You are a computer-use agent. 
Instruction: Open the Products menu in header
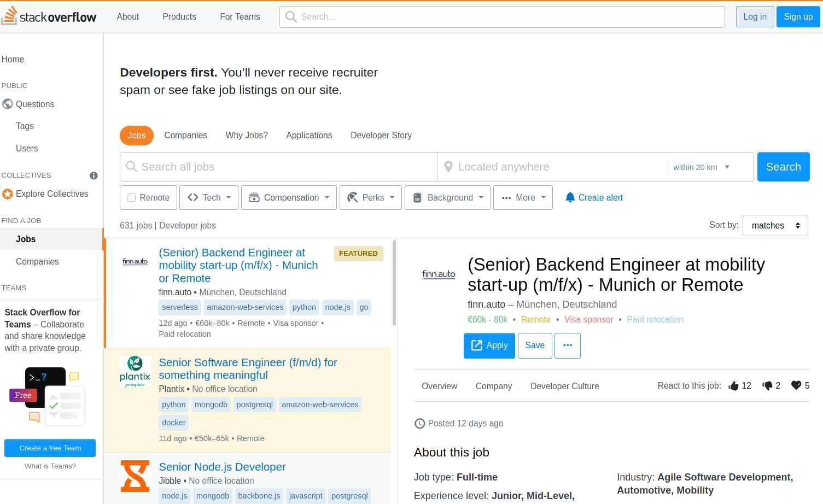pos(179,17)
